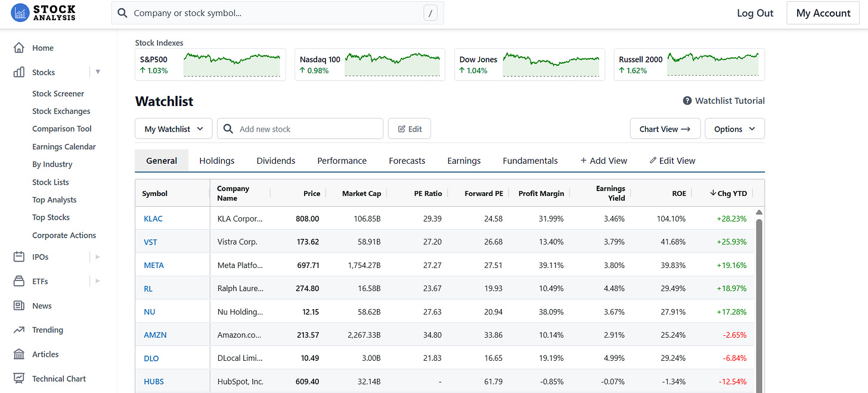Click the News newspaper icon

pos(19,305)
